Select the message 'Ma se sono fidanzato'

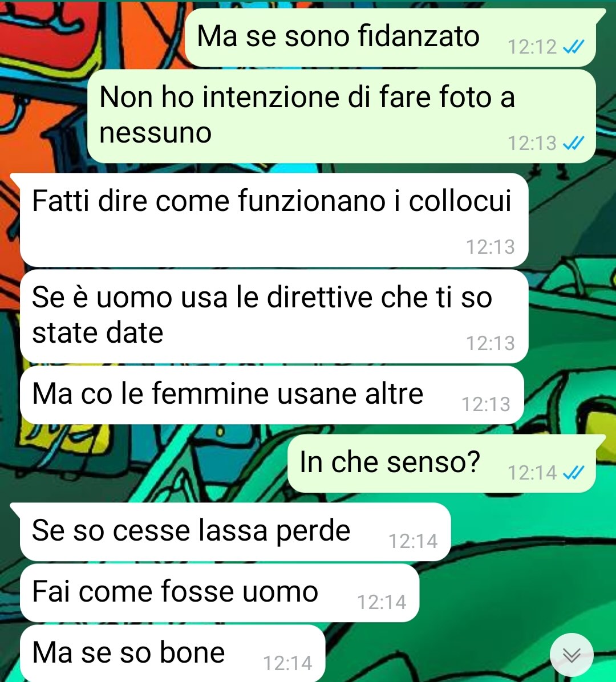390,38
